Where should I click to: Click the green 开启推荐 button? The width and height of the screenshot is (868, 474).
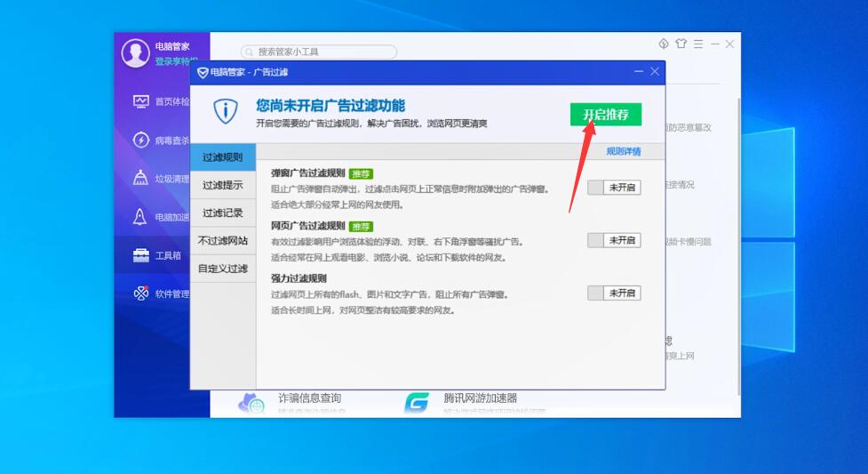pos(606,114)
